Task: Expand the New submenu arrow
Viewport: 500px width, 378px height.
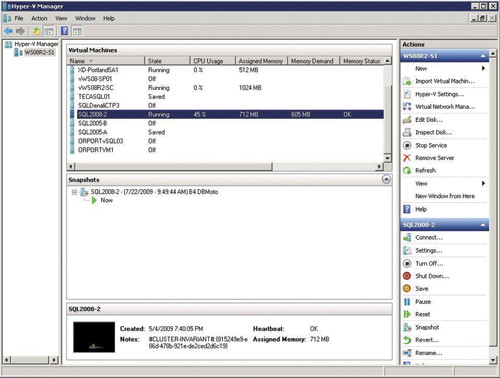Action: [483, 68]
